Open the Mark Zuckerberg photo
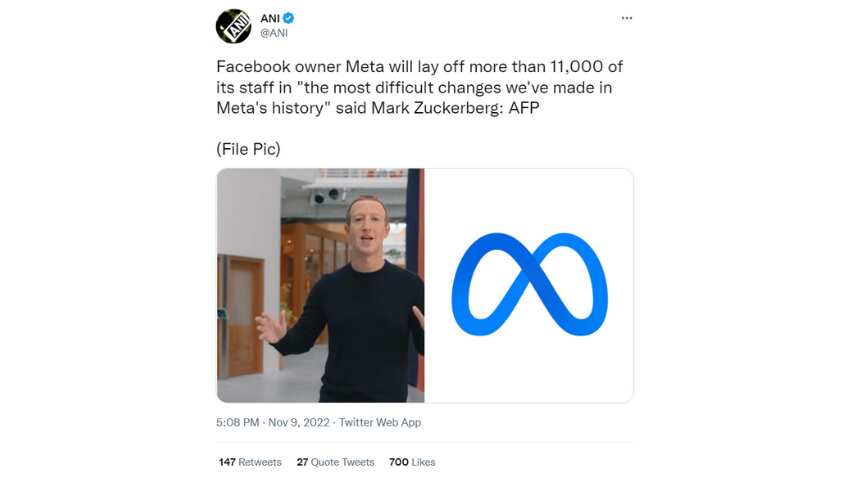This screenshot has width=850, height=478. pos(320,285)
